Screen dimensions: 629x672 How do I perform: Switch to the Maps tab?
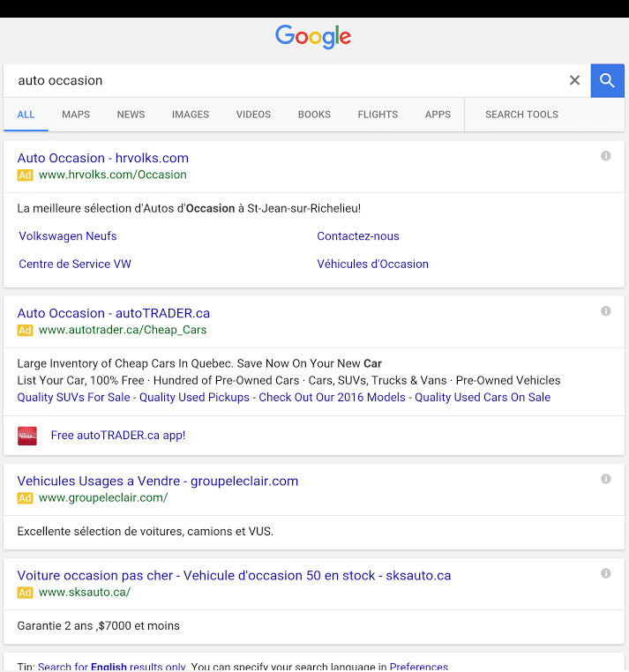click(x=76, y=115)
